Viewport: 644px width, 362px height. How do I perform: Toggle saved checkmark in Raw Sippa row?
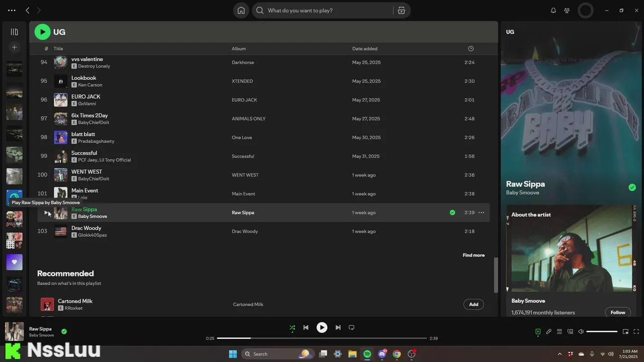pos(452,213)
